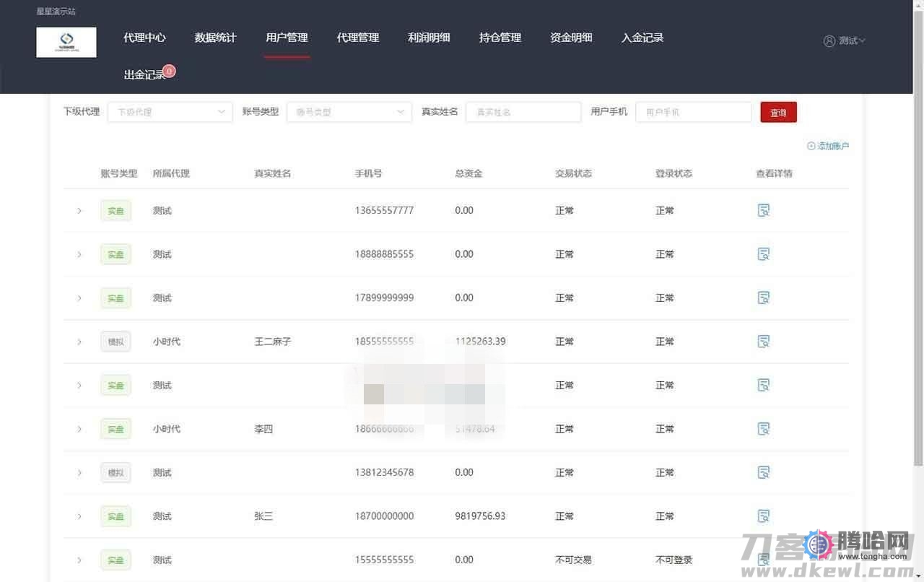Click the 添加账户 add account link

(x=828, y=146)
